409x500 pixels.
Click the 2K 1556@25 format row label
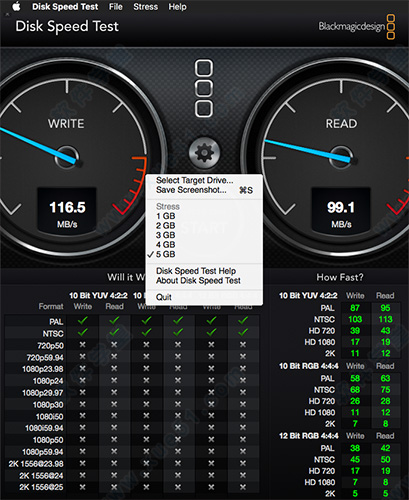[41, 487]
